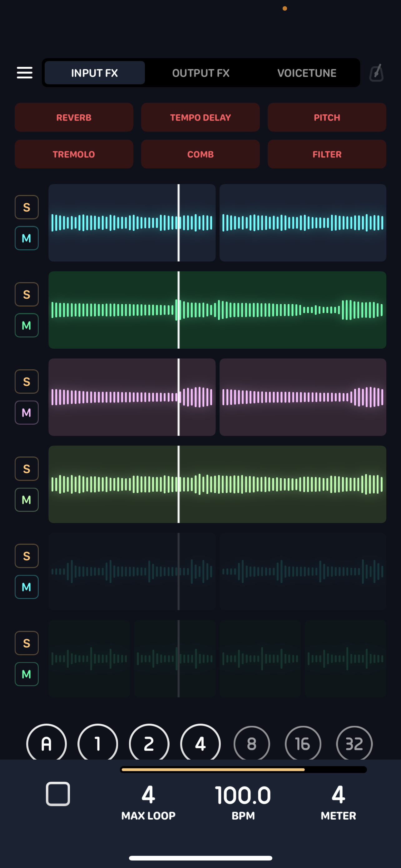Enable the REVERB effect
The width and height of the screenshot is (401, 868).
pyautogui.click(x=74, y=117)
